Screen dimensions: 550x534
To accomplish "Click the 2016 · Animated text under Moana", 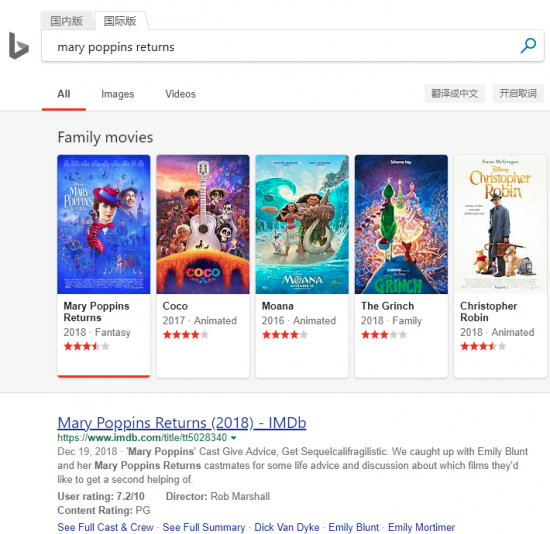I will [299, 320].
